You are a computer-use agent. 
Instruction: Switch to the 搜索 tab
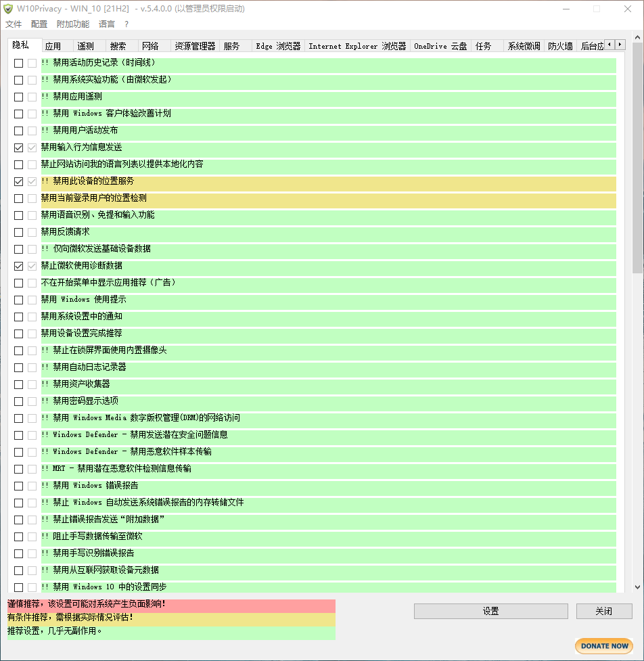122,47
